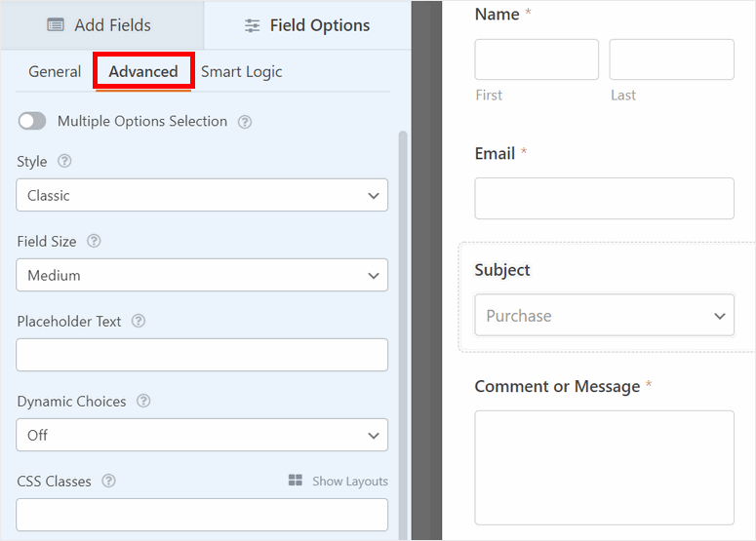Click the Email field in form preview
The height and width of the screenshot is (541, 756).
(604, 199)
